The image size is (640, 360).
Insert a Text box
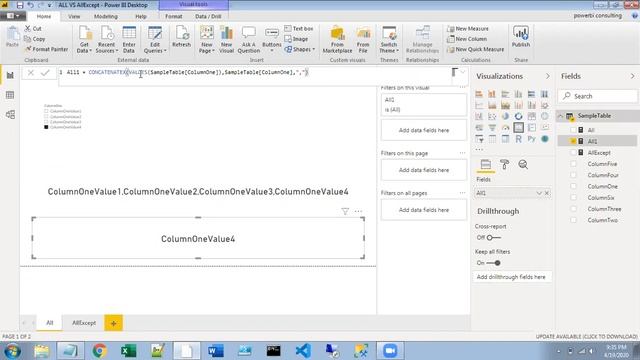click(x=299, y=29)
